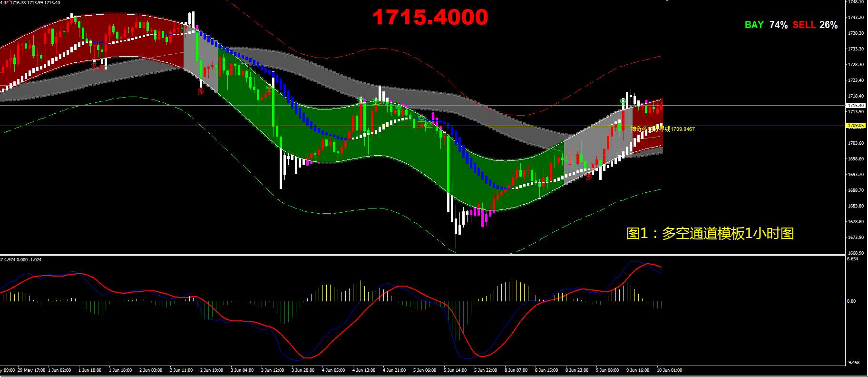Click the 5 Jun 14:00 time label
The image size is (868, 377).
click(x=455, y=370)
